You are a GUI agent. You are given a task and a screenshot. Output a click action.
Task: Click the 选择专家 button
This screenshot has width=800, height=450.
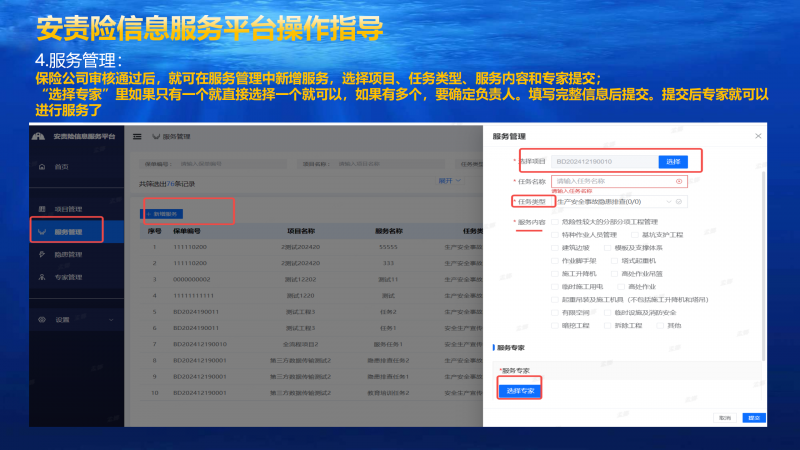(520, 391)
